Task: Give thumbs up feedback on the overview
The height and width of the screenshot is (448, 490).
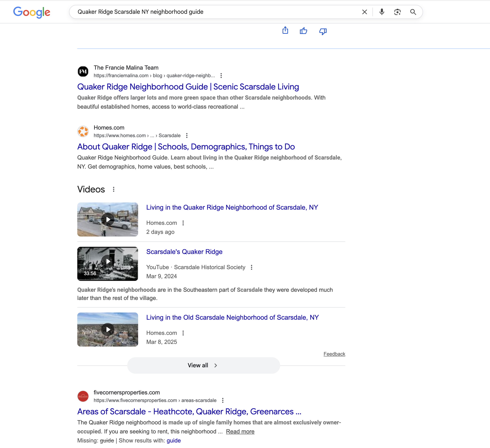Action: point(304,31)
